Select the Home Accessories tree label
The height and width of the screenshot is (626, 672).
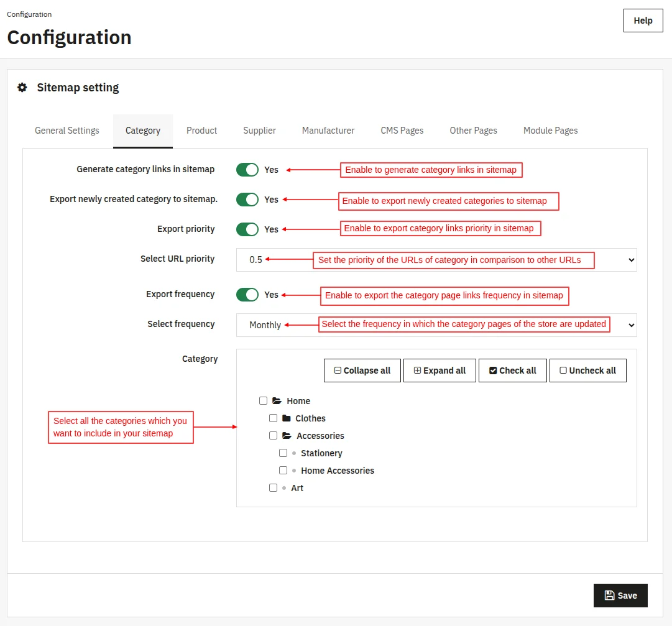(338, 471)
